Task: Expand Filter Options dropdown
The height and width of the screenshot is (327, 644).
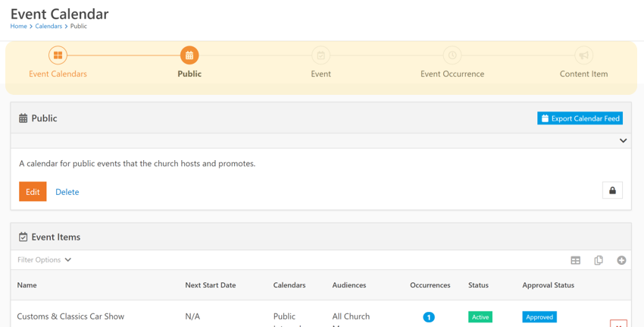Action: click(45, 260)
